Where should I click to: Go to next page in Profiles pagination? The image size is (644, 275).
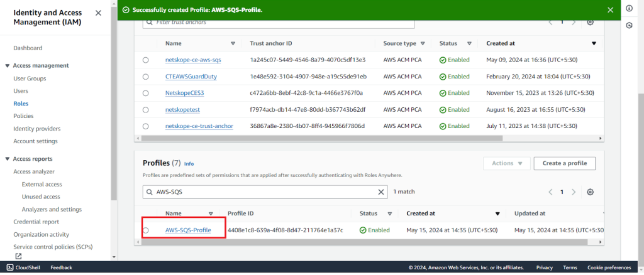574,191
